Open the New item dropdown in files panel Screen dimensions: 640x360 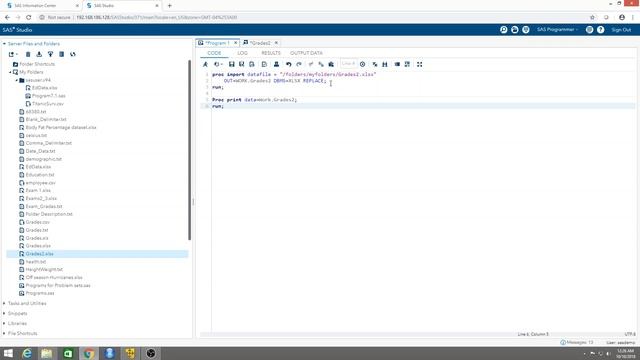[13, 54]
